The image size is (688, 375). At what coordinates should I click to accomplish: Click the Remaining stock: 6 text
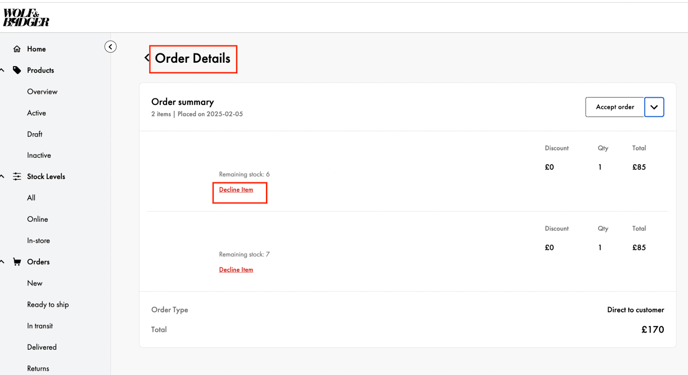(244, 174)
